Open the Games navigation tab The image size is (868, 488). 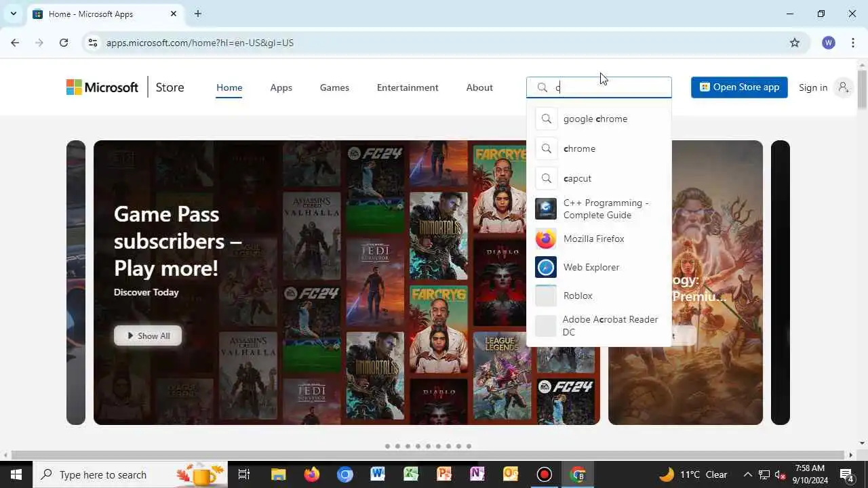(x=334, y=87)
